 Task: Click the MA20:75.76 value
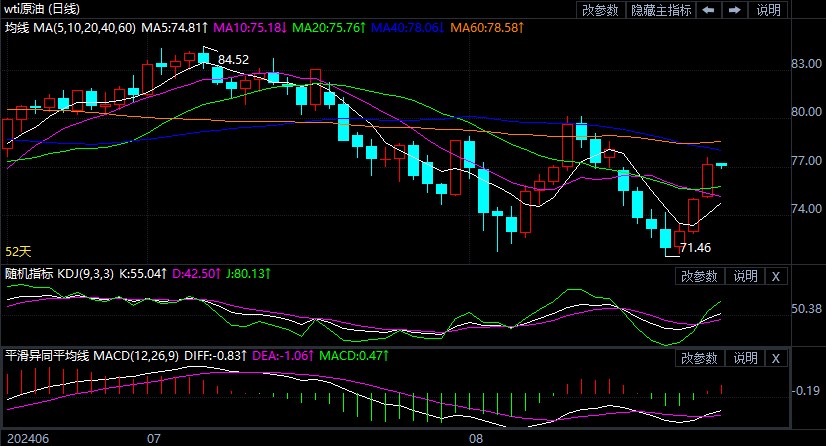329,28
